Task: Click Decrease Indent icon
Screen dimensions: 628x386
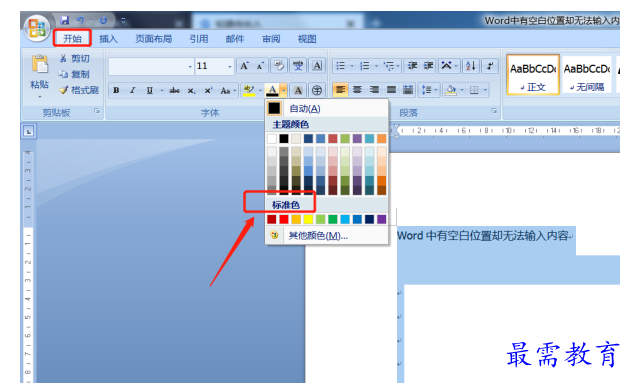Action: coord(412,66)
